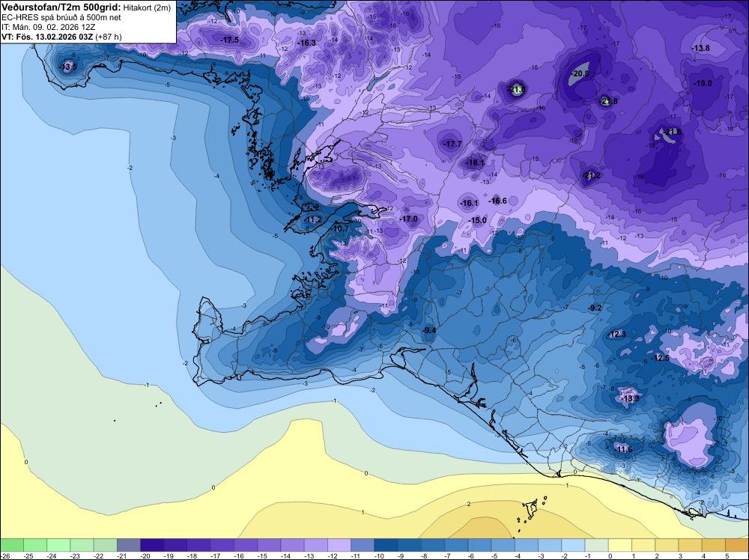Screen dimensions: 749x560
Task: Select the dark indigo legend swatch labeled -20
Action: (x=152, y=545)
